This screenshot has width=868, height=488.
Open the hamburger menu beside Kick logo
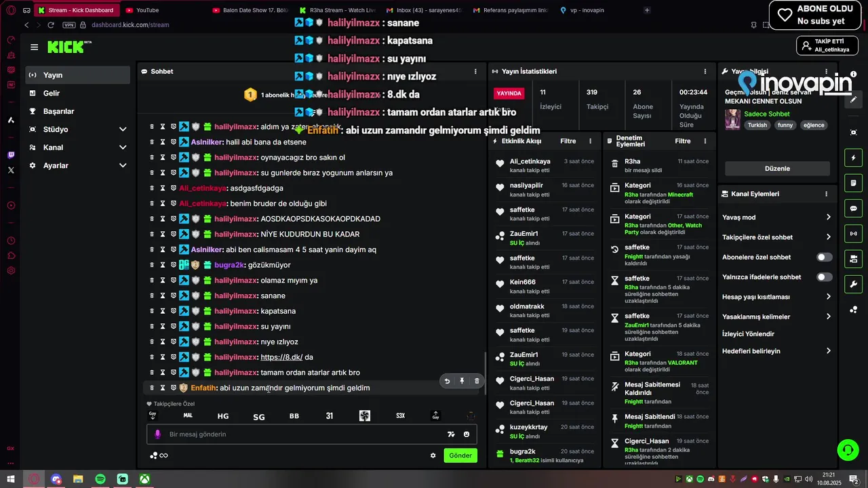pyautogui.click(x=34, y=47)
